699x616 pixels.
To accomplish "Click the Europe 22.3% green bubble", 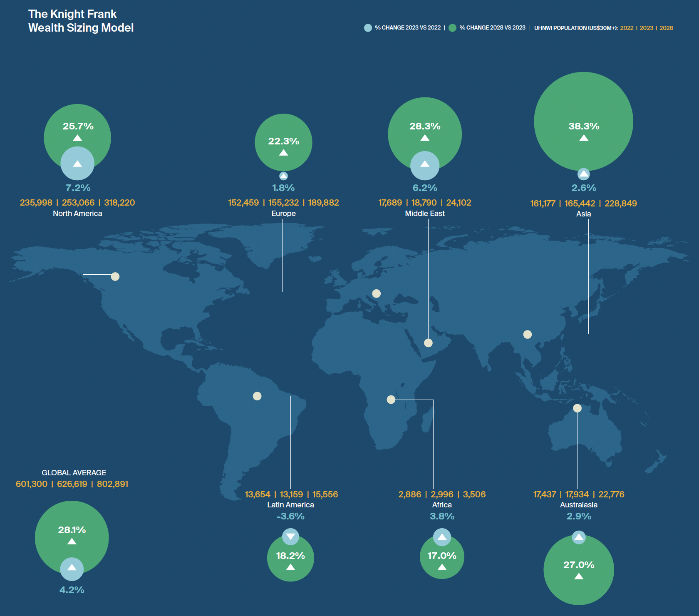I will [283, 142].
